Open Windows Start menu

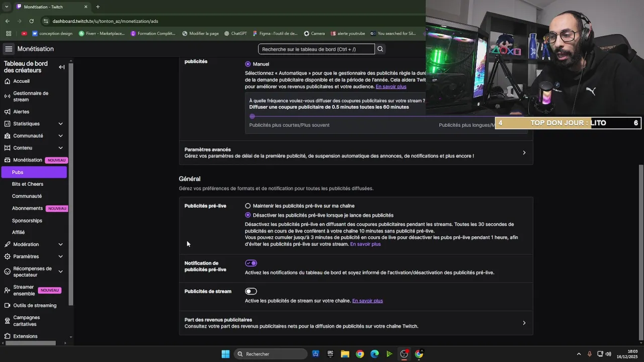pos(225,354)
